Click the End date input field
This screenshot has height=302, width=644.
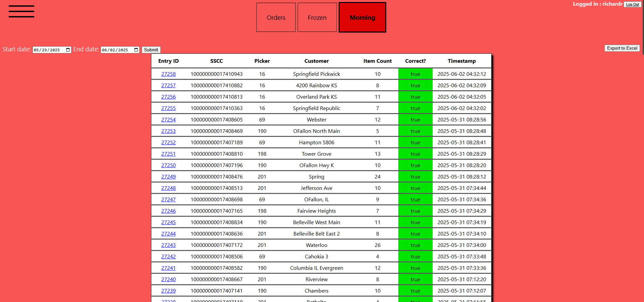(x=116, y=50)
